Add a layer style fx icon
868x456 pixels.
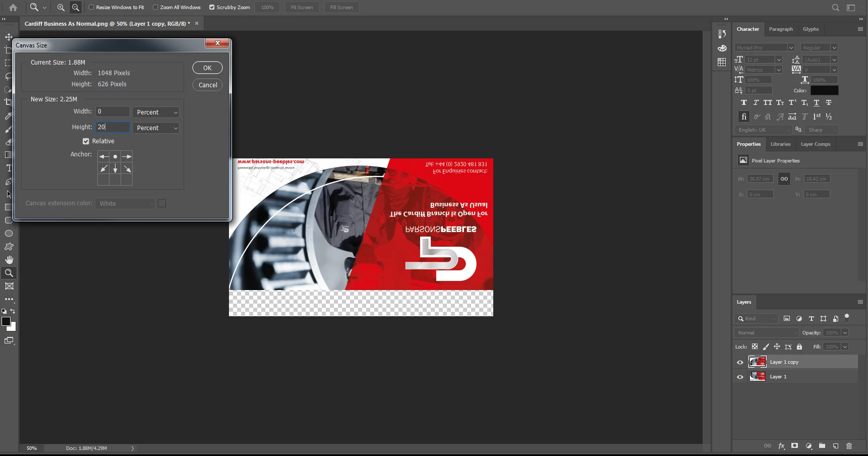pyautogui.click(x=781, y=446)
